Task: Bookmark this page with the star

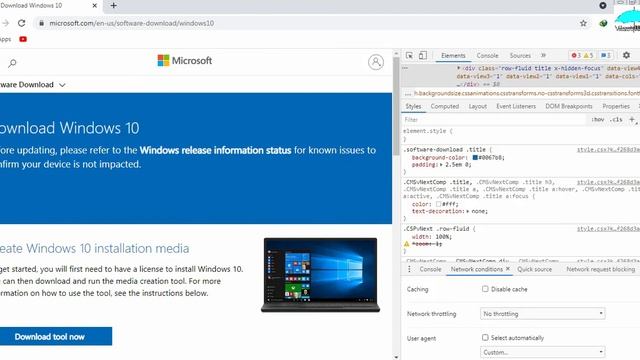Action: pyautogui.click(x=583, y=23)
